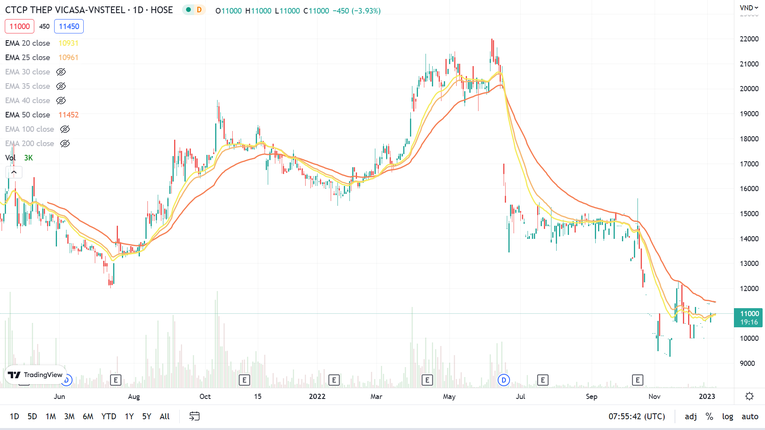Viewport: 765px width, 430px height.
Task: Show the hidden EMA 100 indicator
Action: click(65, 129)
